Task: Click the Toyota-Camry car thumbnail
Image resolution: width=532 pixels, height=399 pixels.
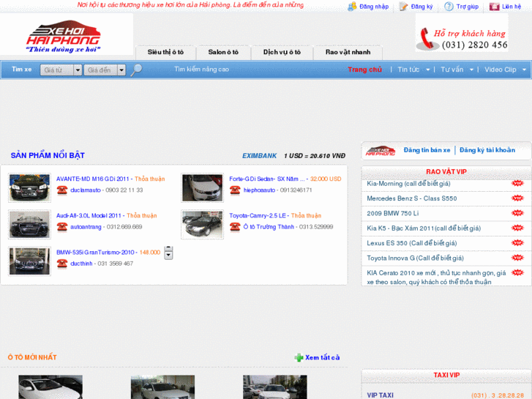Action: click(x=202, y=225)
